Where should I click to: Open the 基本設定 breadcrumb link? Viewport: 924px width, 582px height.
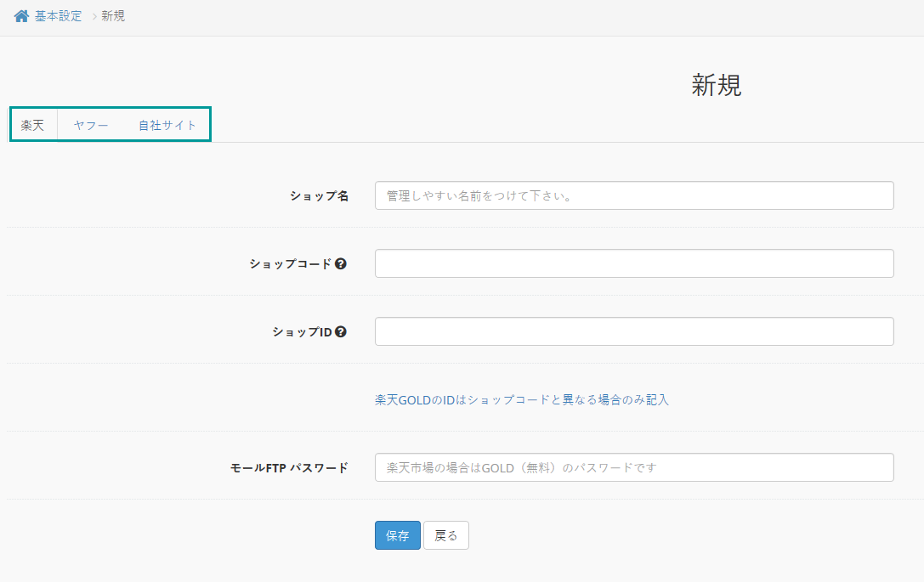point(58,16)
